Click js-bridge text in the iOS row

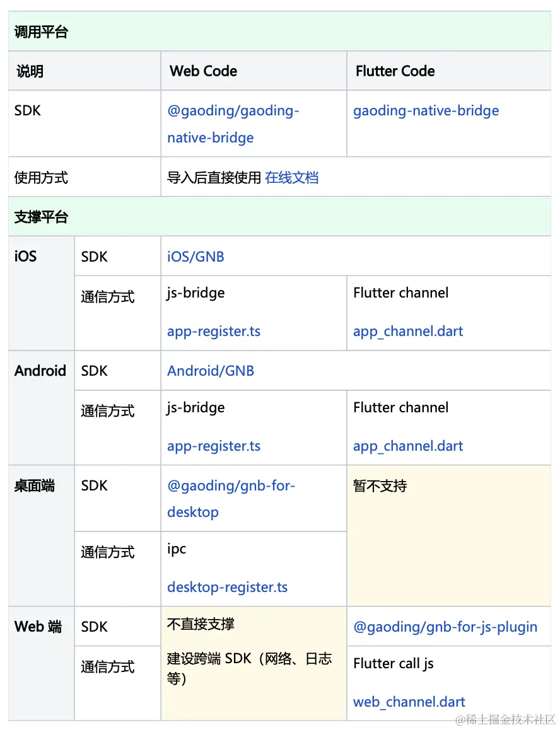(195, 293)
